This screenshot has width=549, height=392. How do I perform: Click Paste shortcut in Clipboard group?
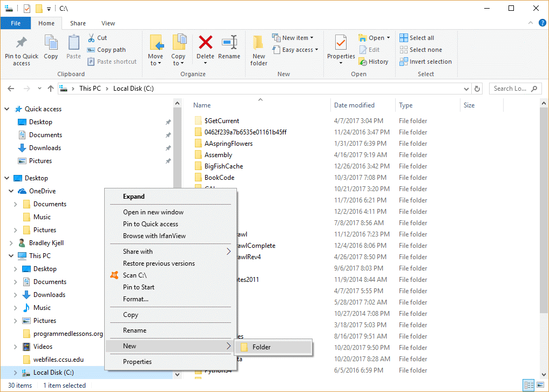pyautogui.click(x=112, y=62)
